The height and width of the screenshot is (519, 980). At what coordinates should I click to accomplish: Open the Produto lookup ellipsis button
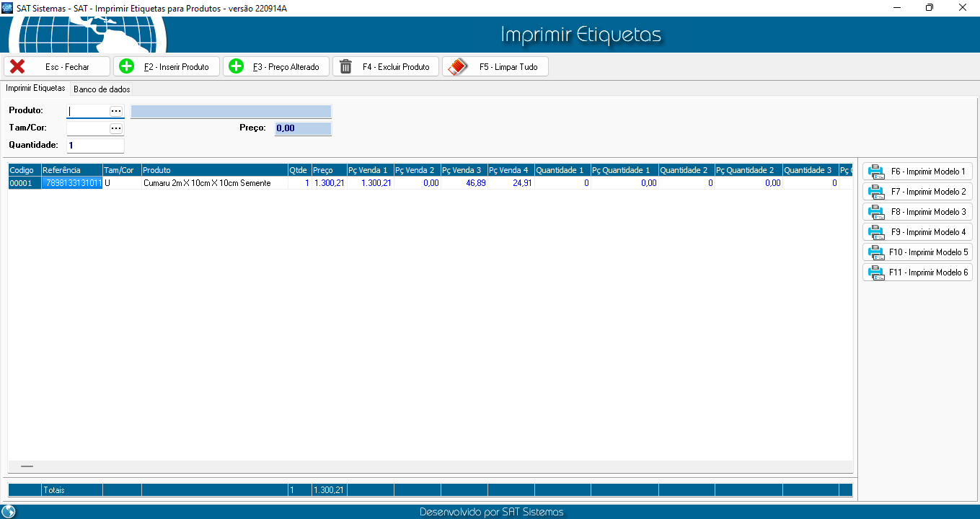click(115, 111)
